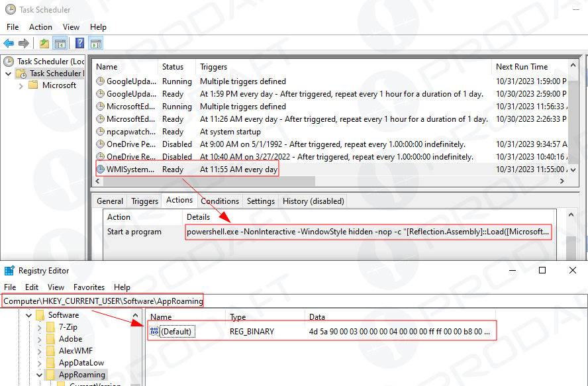This screenshot has height=386, width=588.
Task: Click the Up one level folder icon
Action: click(x=44, y=44)
